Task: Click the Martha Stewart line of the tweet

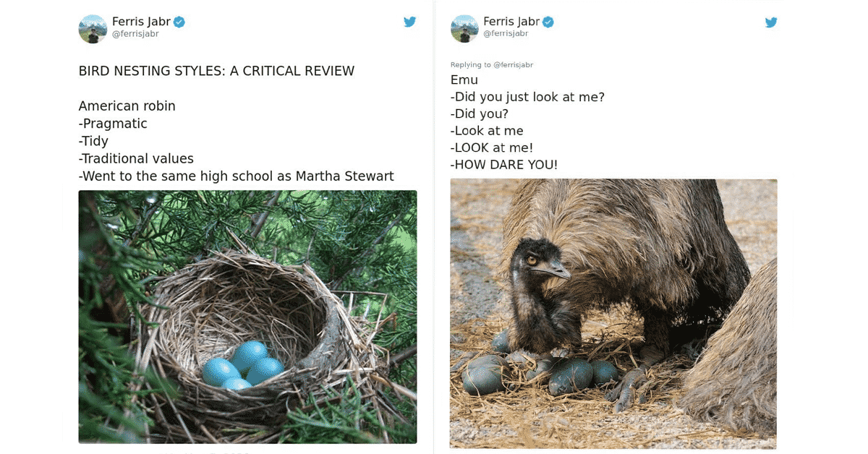Action: point(236,176)
